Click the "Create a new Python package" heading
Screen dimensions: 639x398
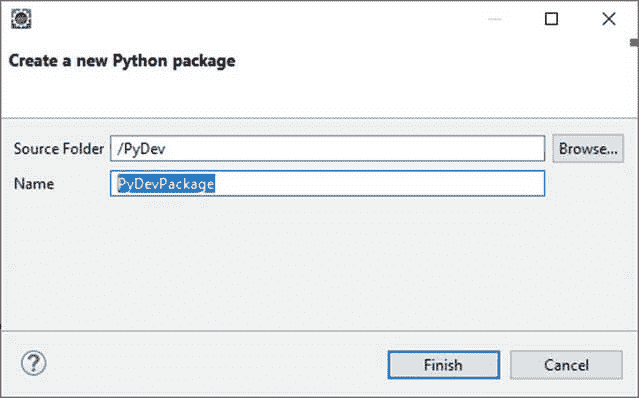pos(122,61)
